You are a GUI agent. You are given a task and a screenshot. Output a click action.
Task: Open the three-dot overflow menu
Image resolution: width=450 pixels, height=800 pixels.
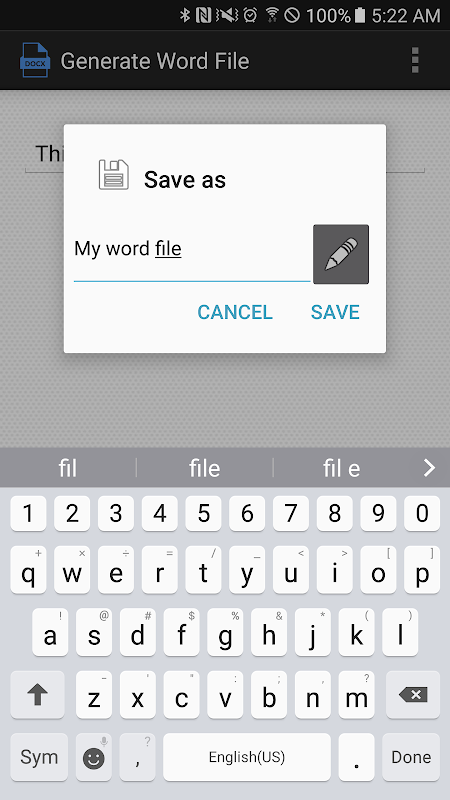click(415, 60)
